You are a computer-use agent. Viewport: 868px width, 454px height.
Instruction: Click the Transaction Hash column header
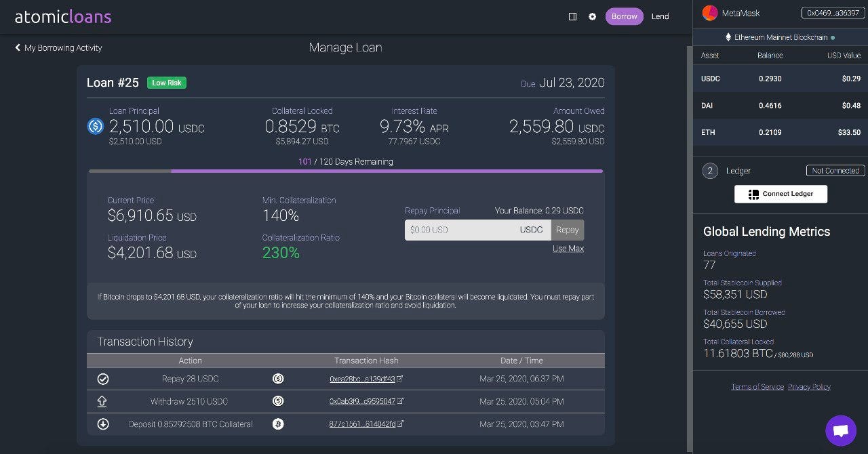[366, 360]
